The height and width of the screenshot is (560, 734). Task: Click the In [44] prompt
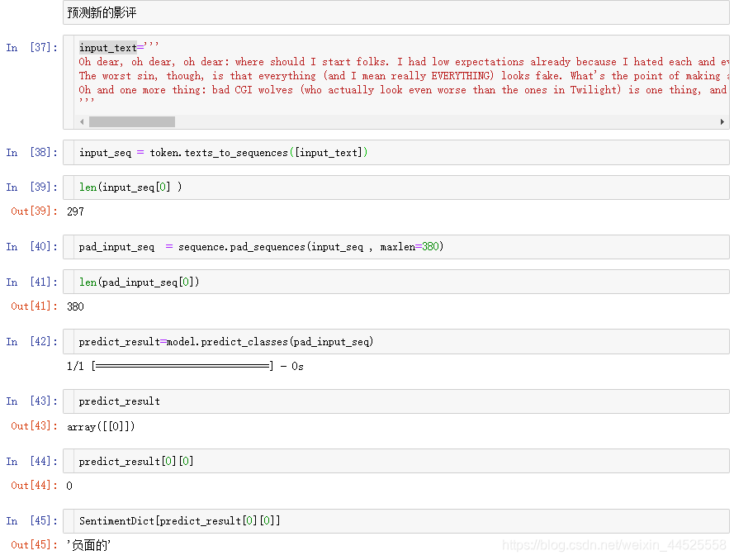point(32,461)
